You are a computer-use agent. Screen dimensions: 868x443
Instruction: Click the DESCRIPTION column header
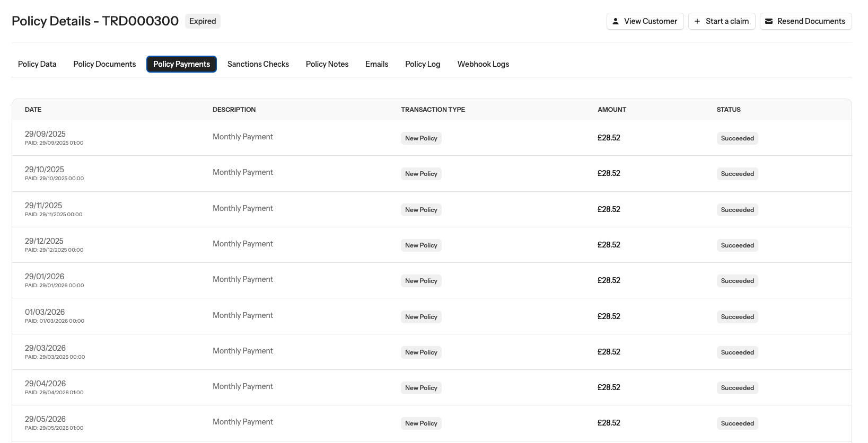tap(234, 110)
